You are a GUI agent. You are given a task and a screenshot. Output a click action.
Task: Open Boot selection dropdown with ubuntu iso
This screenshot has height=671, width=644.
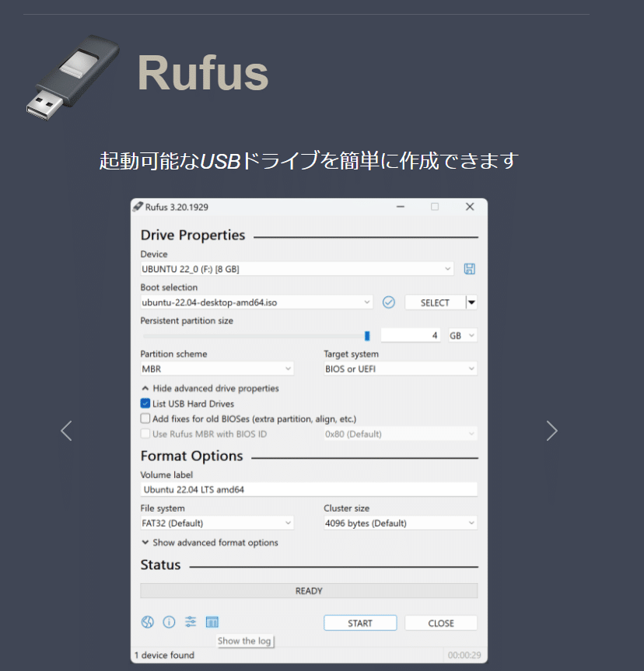point(257,302)
